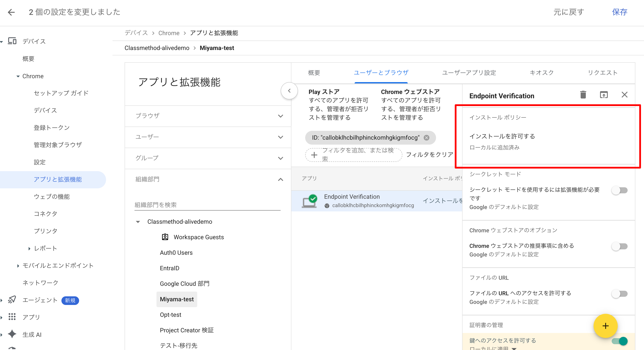The image size is (644, 350).
Task: Click Chrome breadcrumb link
Action: 169,33
